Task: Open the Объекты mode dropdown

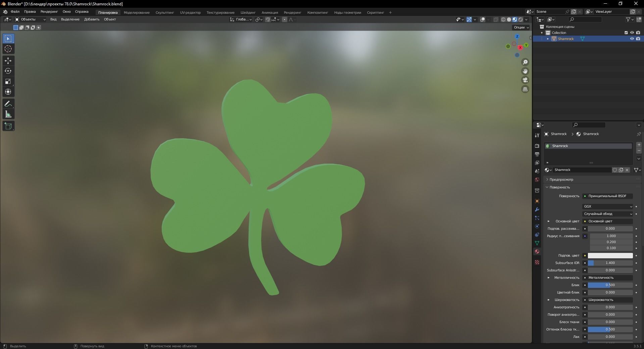Action: click(x=30, y=19)
